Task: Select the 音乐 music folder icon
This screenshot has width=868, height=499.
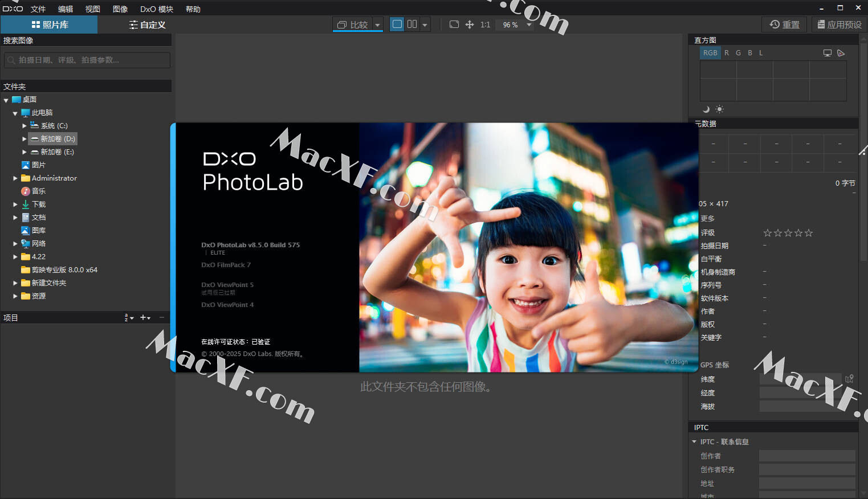Action: pos(26,191)
